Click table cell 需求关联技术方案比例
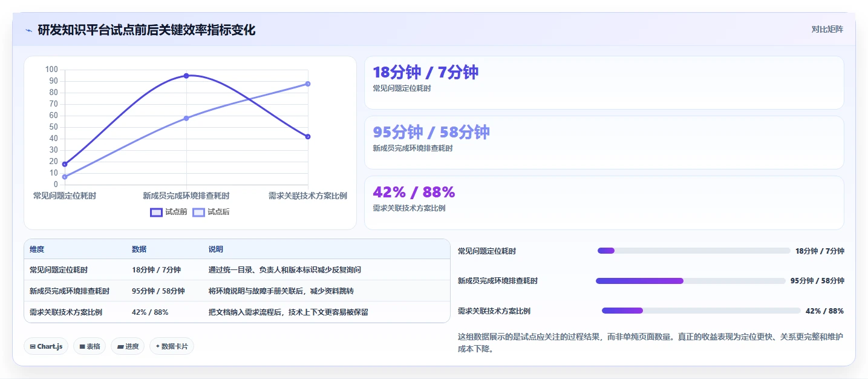The height and width of the screenshot is (379, 868). 66,312
